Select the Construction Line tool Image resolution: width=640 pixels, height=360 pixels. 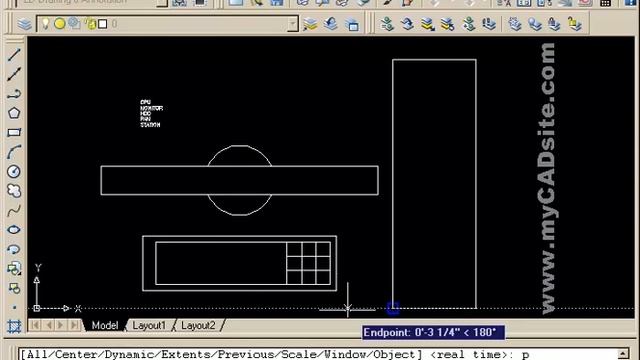coord(14,74)
